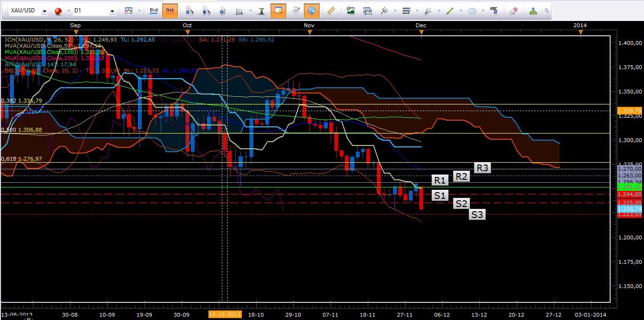Click the ATR(XAU/USD, 14) indicator legend
This screenshot has height=320, width=644.
coord(40,64)
